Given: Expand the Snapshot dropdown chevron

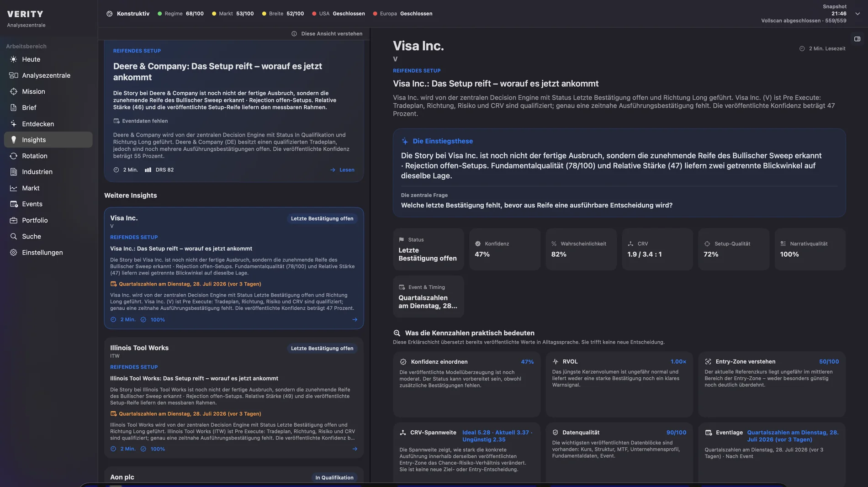Looking at the screenshot, I should pyautogui.click(x=857, y=14).
